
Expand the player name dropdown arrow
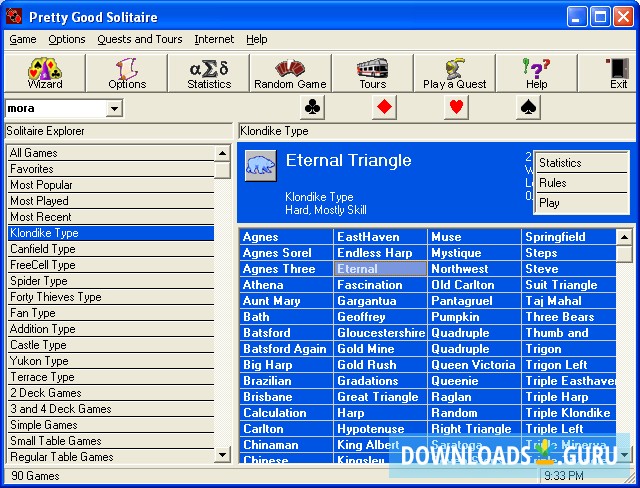click(114, 108)
